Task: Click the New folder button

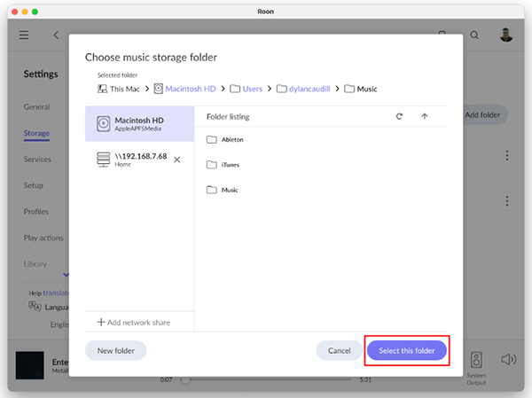Action: point(116,350)
